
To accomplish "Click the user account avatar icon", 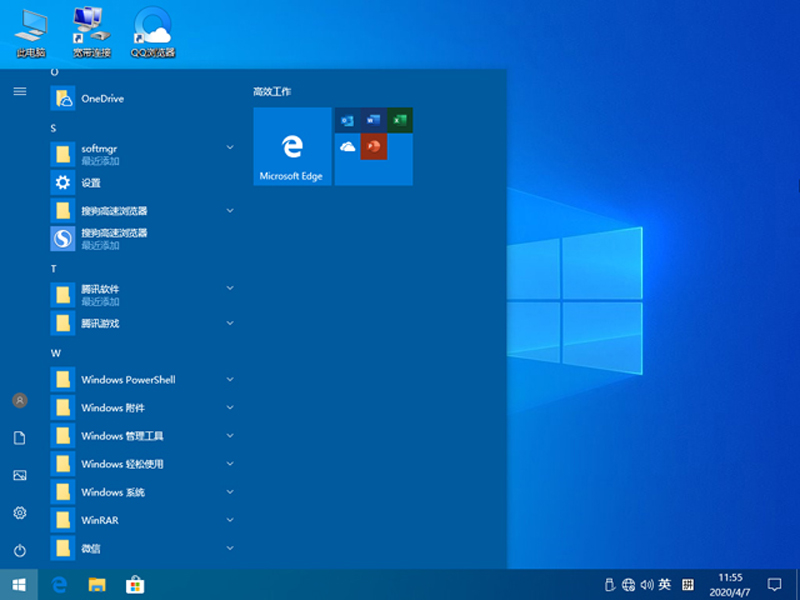I will (19, 400).
